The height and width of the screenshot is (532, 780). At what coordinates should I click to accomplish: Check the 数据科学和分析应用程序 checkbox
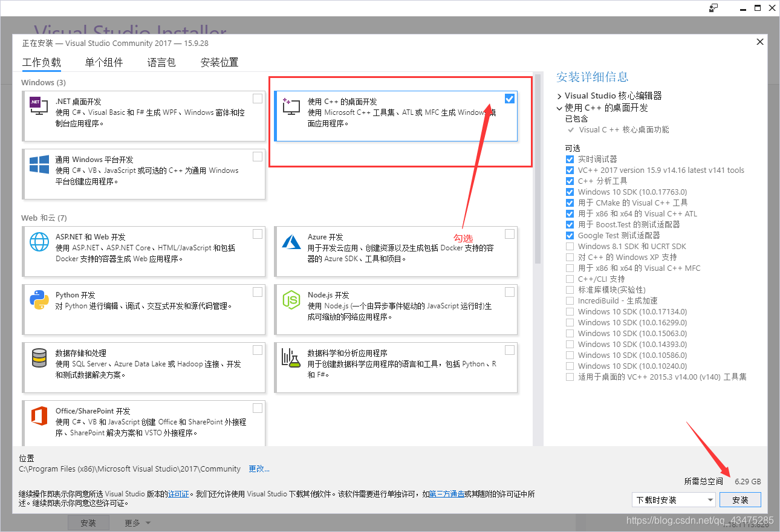coord(510,350)
